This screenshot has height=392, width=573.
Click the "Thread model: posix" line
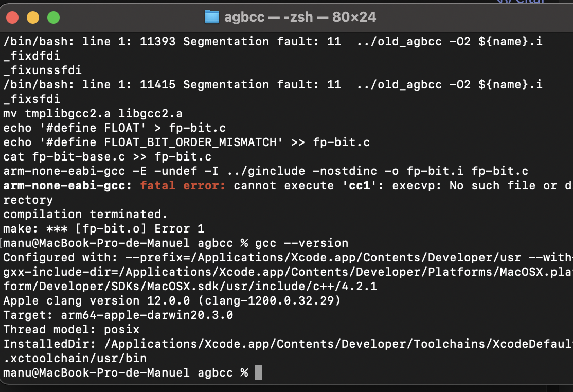tap(71, 329)
